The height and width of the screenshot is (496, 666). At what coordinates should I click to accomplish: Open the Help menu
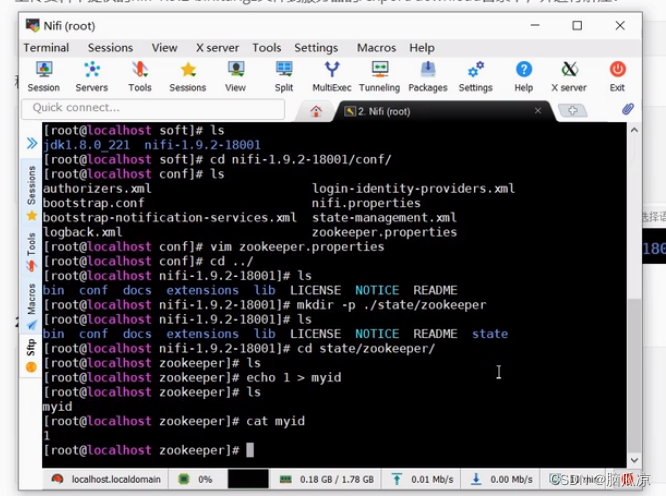(x=422, y=48)
